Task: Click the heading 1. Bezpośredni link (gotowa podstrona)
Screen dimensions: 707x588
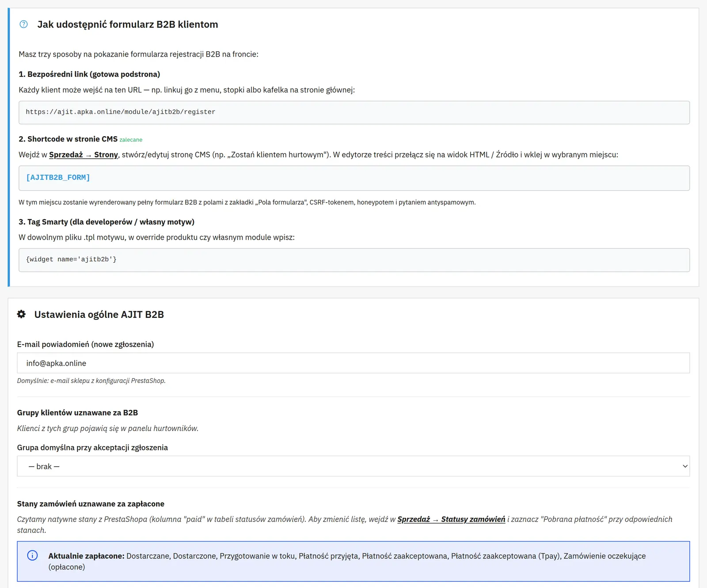Action: click(x=89, y=74)
